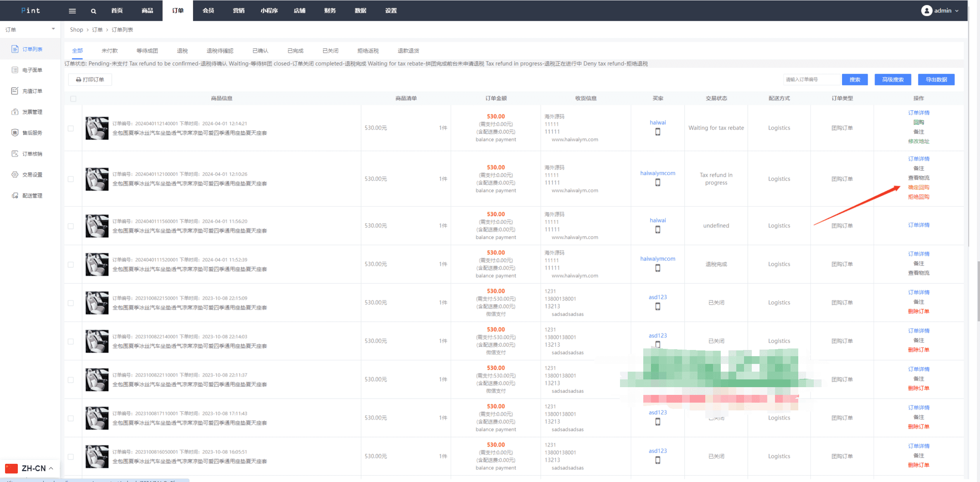Check order 2024040112100001 row checkbox

tap(71, 179)
